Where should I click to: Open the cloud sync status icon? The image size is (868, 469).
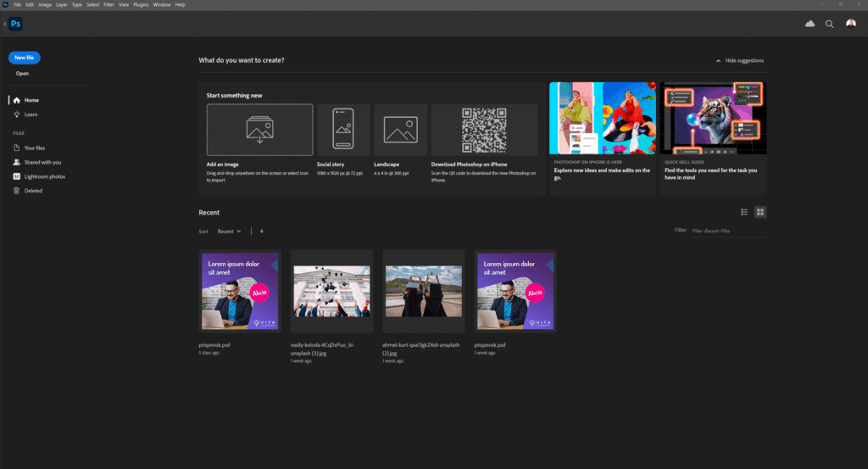(810, 24)
